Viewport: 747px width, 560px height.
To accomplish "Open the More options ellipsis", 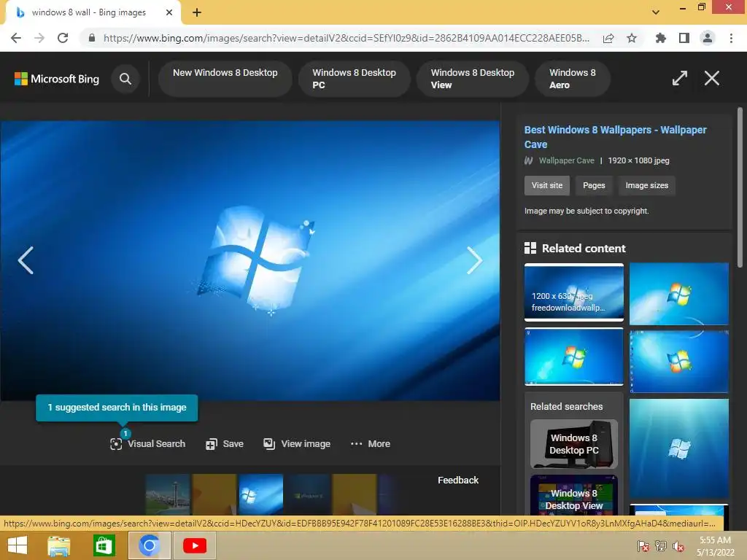I will pyautogui.click(x=370, y=444).
